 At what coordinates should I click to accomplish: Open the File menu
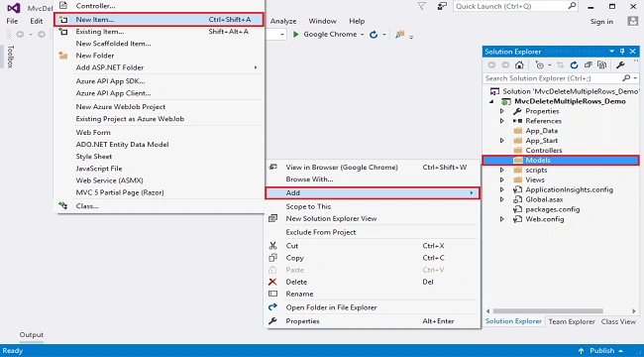click(x=12, y=22)
